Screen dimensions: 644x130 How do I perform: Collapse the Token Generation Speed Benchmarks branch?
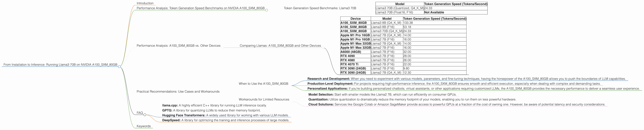pyautogui.click(x=266, y=10)
